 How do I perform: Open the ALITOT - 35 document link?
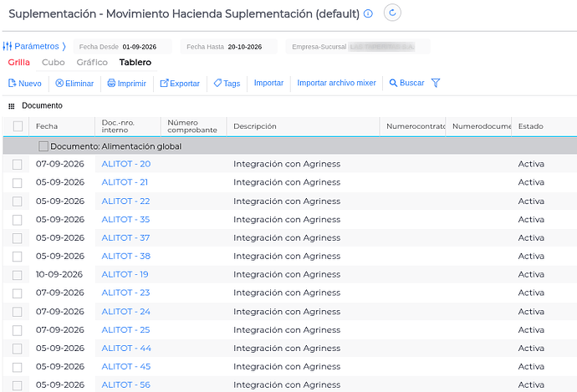pyautogui.click(x=125, y=220)
